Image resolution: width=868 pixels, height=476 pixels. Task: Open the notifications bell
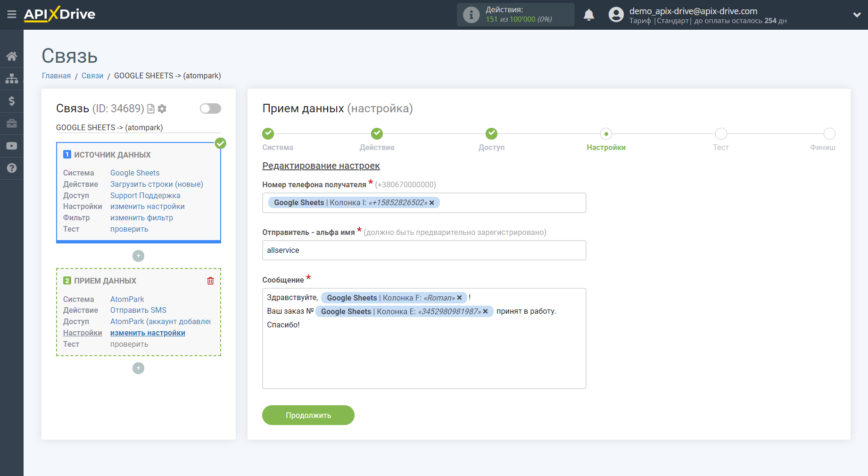pos(589,15)
